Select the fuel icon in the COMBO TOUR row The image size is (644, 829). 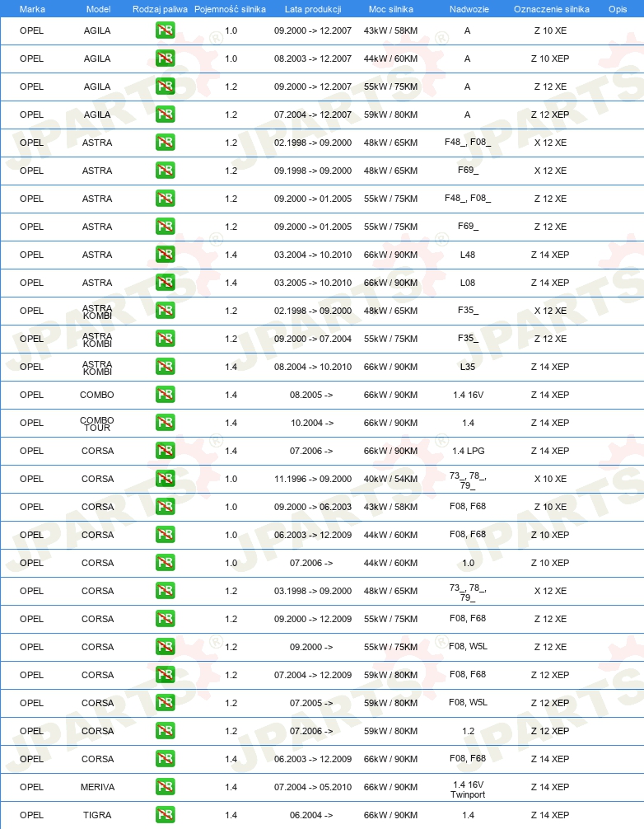(165, 423)
